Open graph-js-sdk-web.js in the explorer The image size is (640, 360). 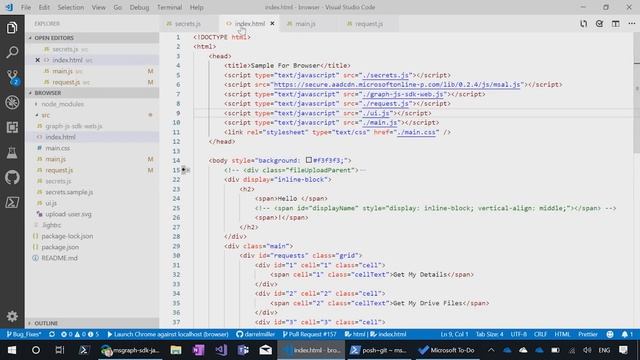point(73,126)
